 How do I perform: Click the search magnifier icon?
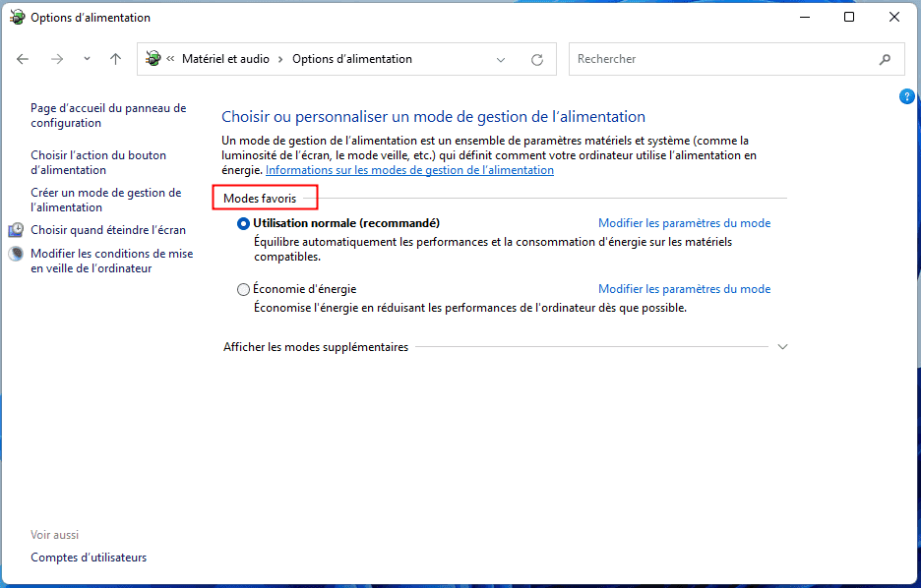coord(886,59)
